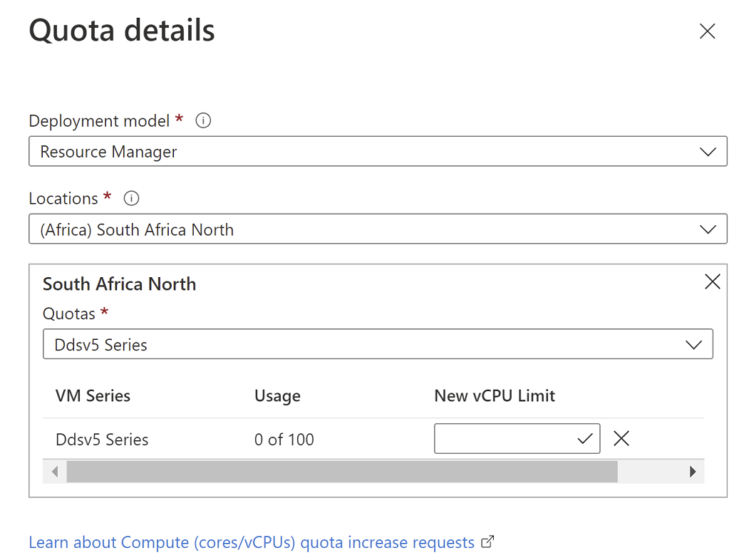Click the external link icon after the quota link
Viewport: 754px width, 560px height.
click(x=487, y=541)
